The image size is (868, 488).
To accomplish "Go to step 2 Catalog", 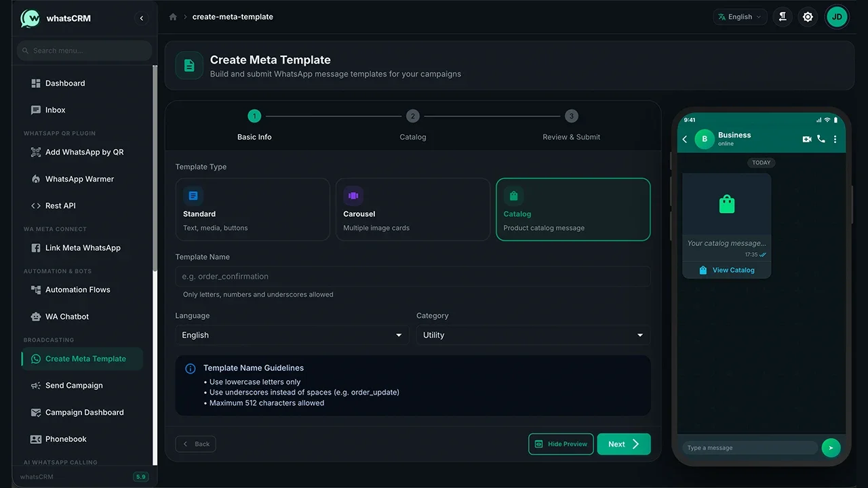I will pos(413,125).
